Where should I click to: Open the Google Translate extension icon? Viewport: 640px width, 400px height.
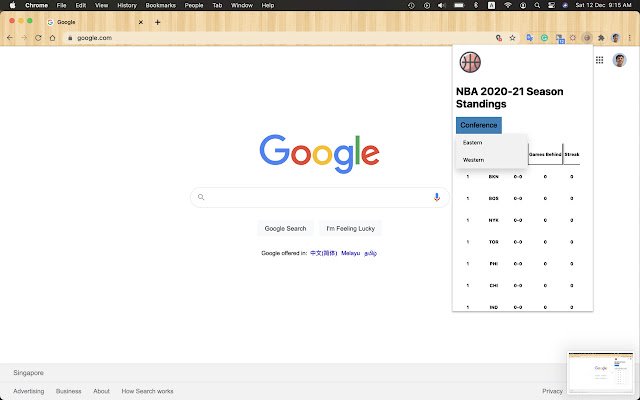click(529, 38)
